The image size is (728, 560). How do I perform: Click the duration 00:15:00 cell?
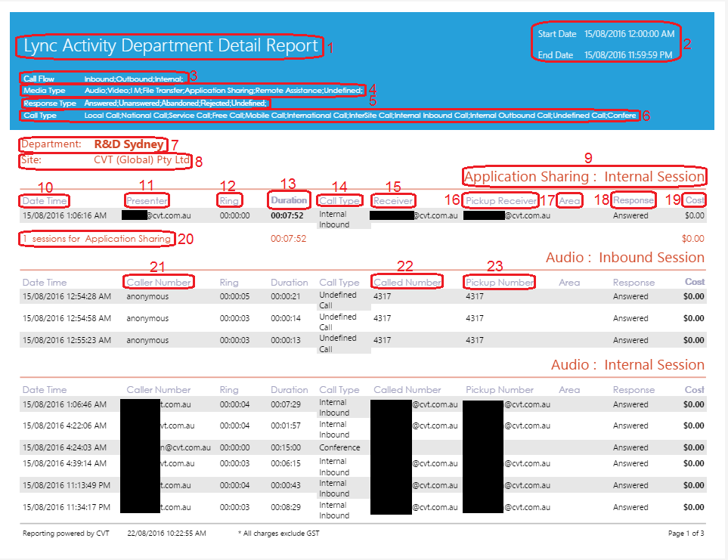click(286, 447)
